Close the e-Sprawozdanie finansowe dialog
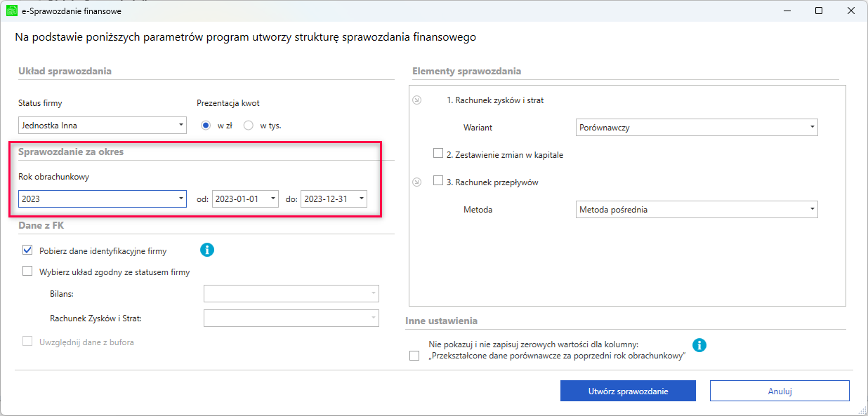 [x=851, y=11]
